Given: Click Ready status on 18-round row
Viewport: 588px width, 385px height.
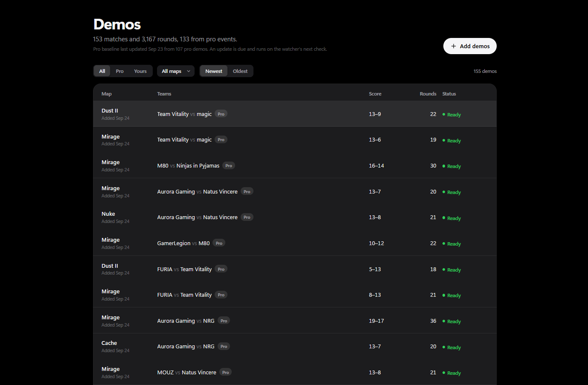Looking at the screenshot, I should click(452, 270).
